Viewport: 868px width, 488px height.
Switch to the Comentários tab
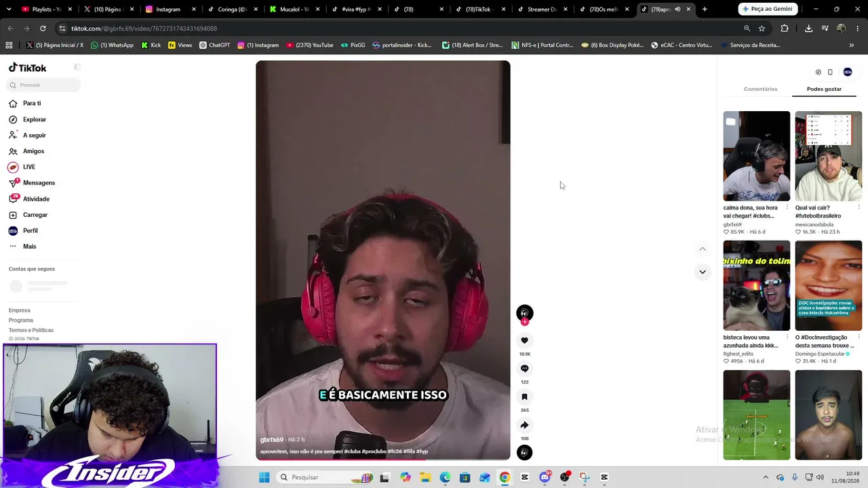760,89
